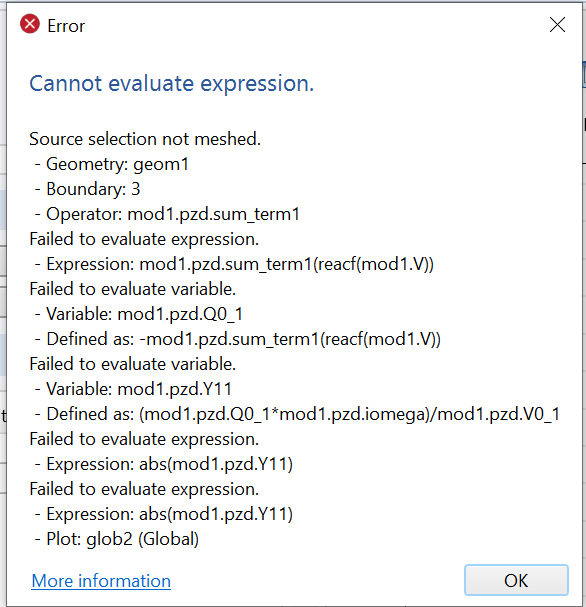Click the 'Operator: mod1.pzd.sum_term1' line
This screenshot has height=607, width=586.
click(167, 214)
